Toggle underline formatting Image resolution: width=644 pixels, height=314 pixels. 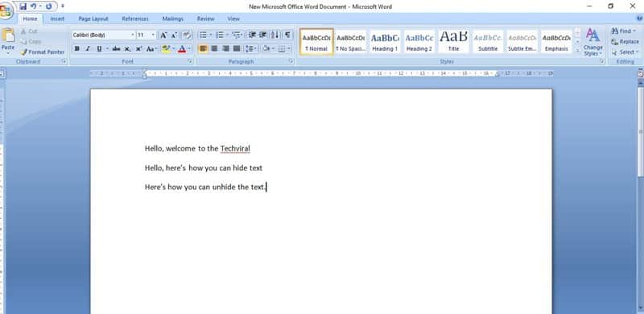coord(99,49)
